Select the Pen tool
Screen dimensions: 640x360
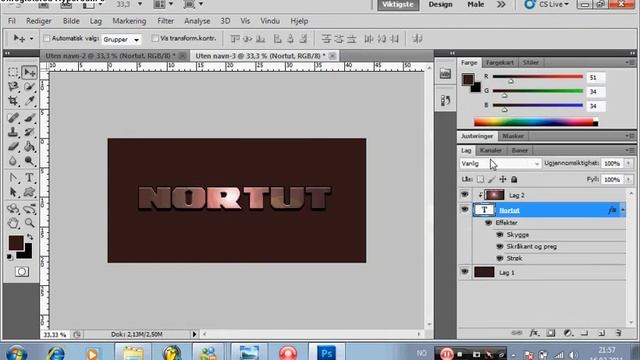tap(13, 178)
